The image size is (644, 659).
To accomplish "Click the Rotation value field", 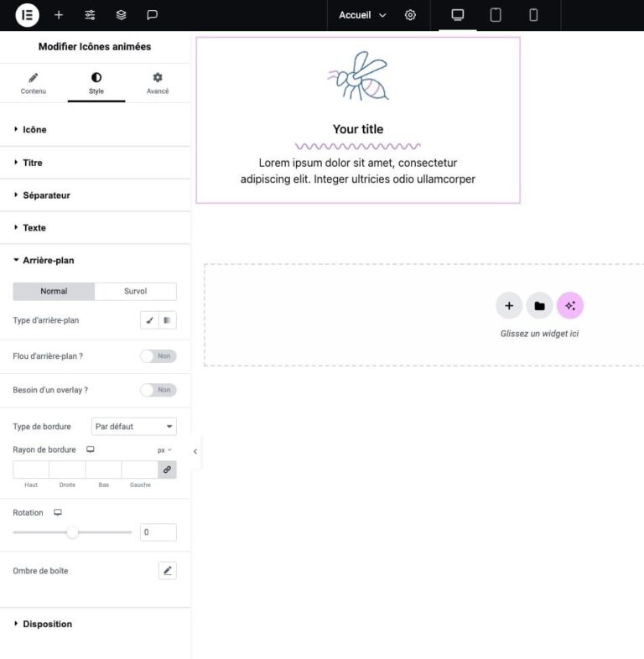I will [158, 532].
